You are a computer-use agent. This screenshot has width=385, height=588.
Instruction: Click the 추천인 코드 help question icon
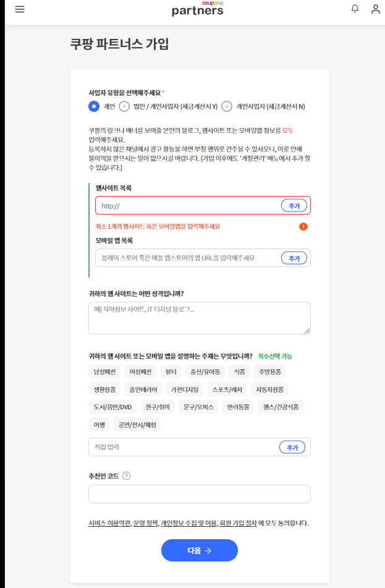click(127, 476)
